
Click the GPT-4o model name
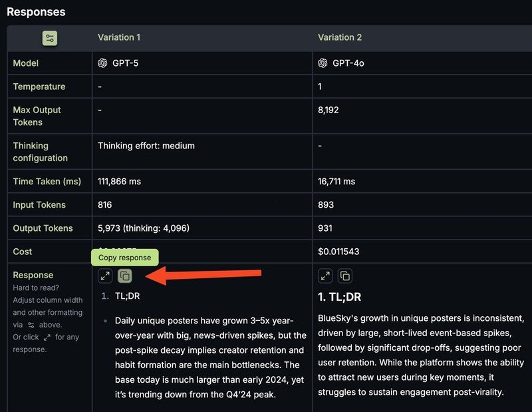click(348, 63)
